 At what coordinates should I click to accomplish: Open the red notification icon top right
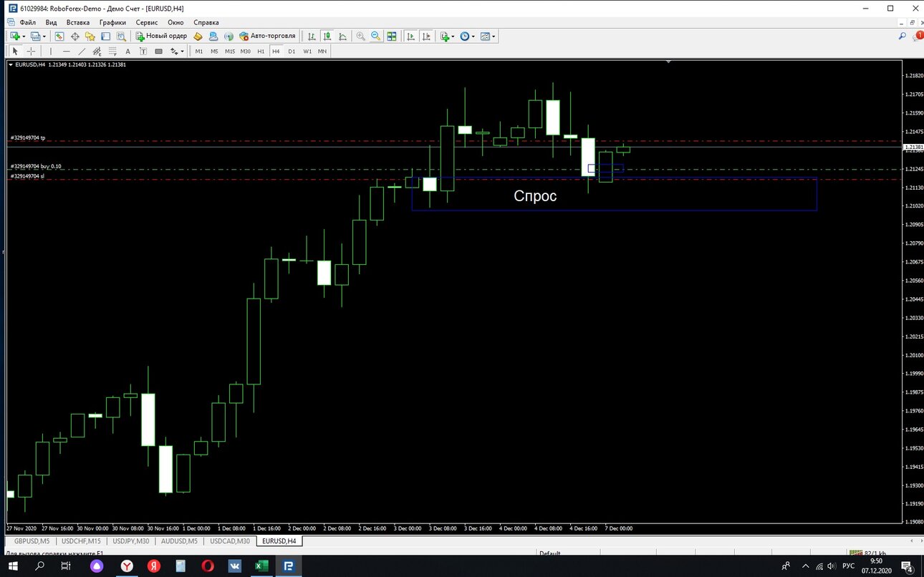[x=918, y=35]
